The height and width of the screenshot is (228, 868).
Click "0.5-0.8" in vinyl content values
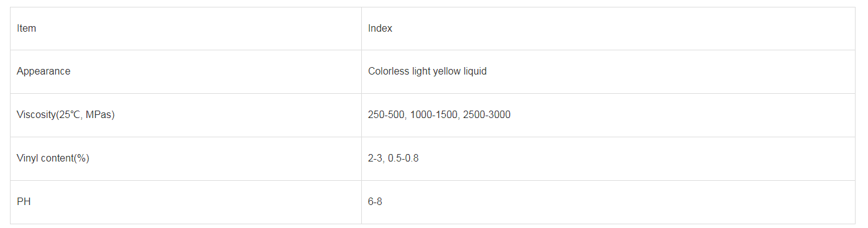pyautogui.click(x=403, y=158)
